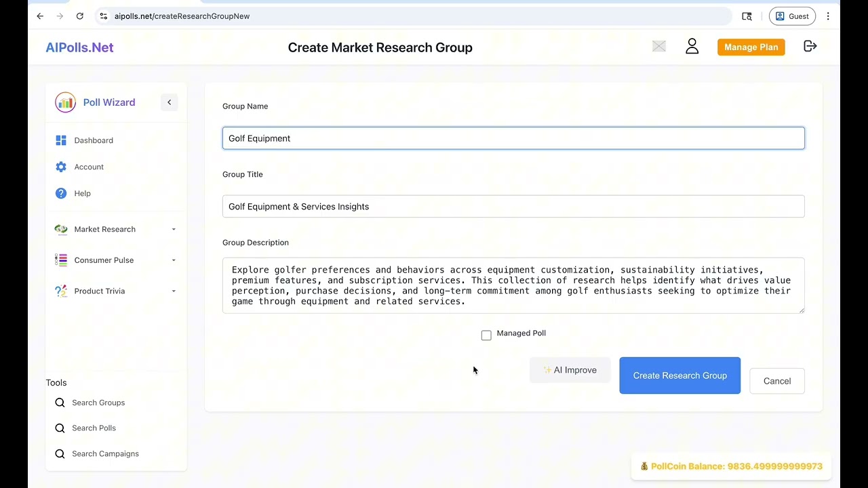Click the address bar URL

click(182, 16)
